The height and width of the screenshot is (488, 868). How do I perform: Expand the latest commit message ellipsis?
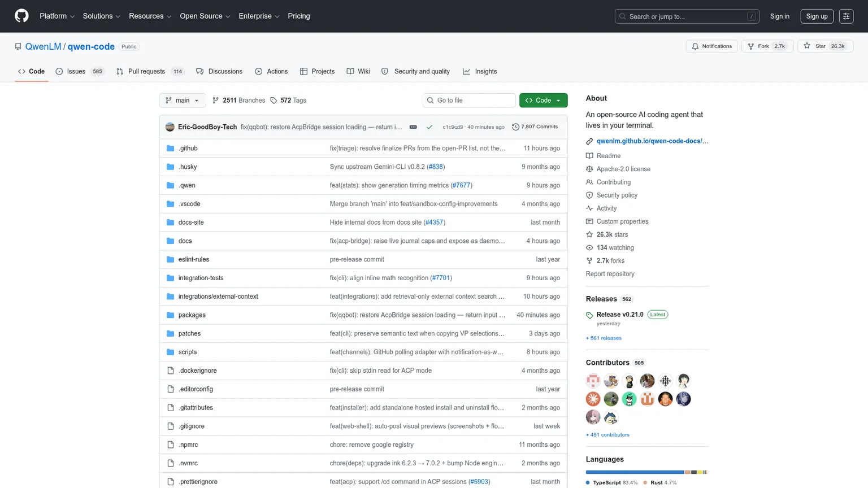(413, 127)
